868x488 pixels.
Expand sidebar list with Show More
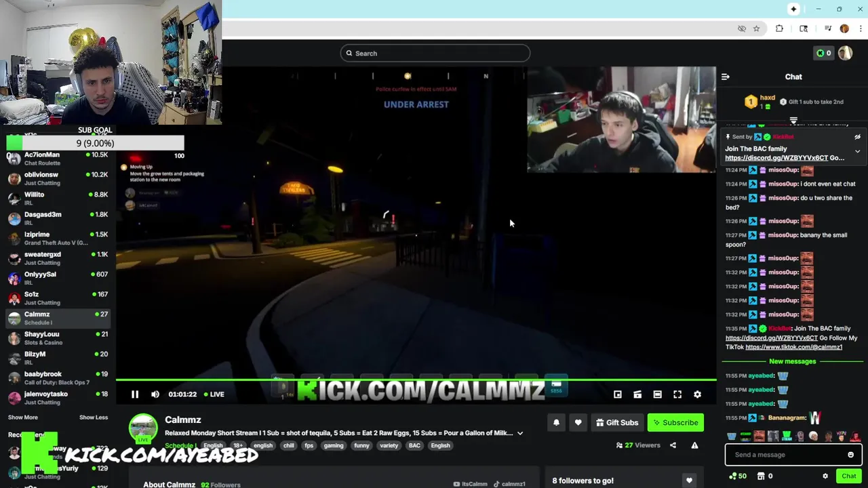23,418
